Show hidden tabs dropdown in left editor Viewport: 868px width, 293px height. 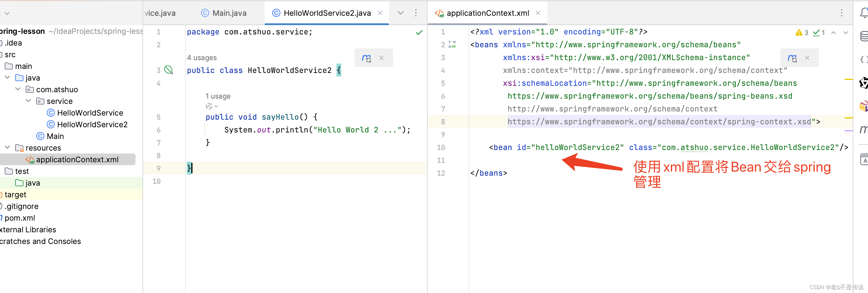click(400, 13)
